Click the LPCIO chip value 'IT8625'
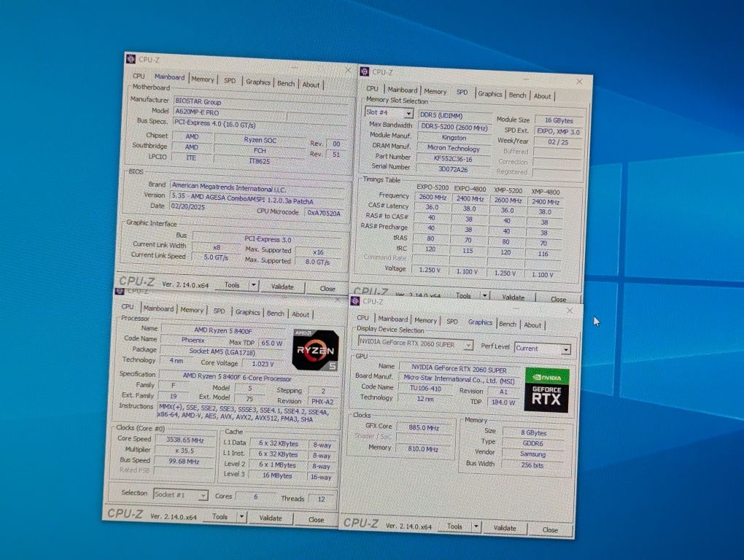The height and width of the screenshot is (560, 744). [x=260, y=161]
